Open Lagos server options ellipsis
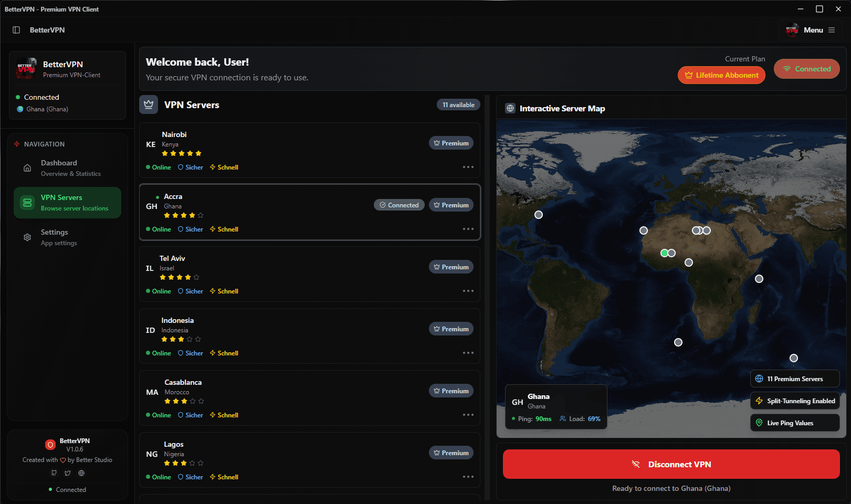Image resolution: width=851 pixels, height=504 pixels. tap(468, 477)
